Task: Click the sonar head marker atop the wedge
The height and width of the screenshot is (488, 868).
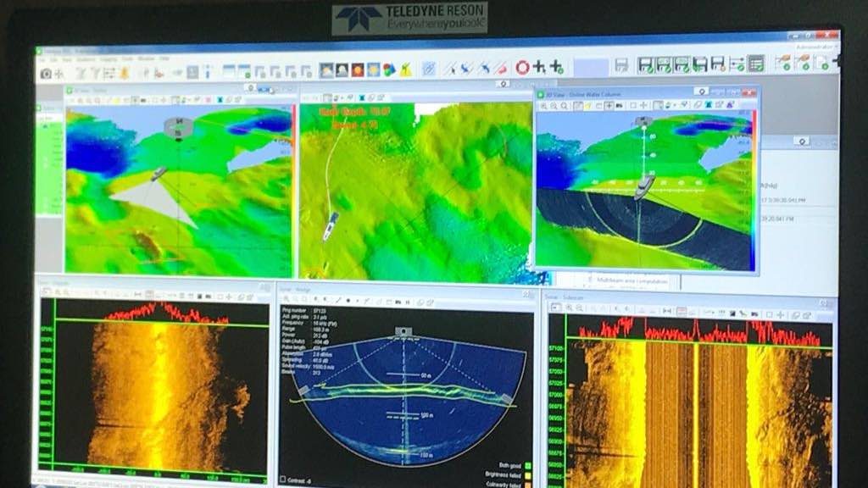Action: coord(403,331)
